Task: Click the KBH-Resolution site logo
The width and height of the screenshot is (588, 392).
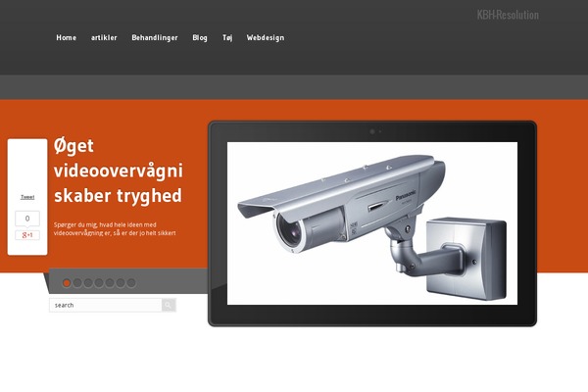Action: click(508, 15)
